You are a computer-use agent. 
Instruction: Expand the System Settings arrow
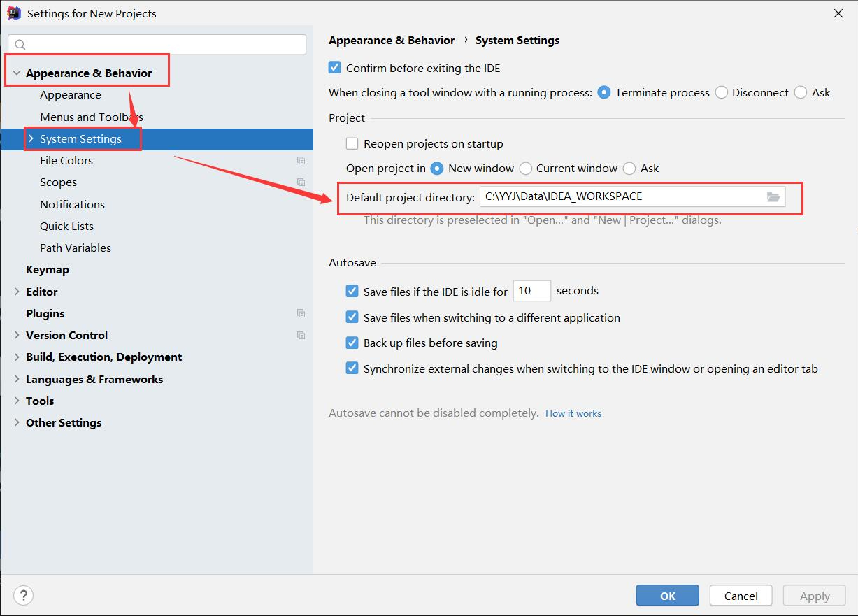(x=31, y=138)
